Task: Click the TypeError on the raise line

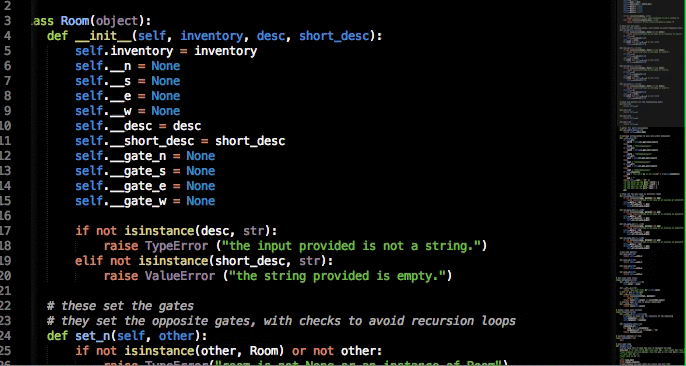Action: pos(177,246)
